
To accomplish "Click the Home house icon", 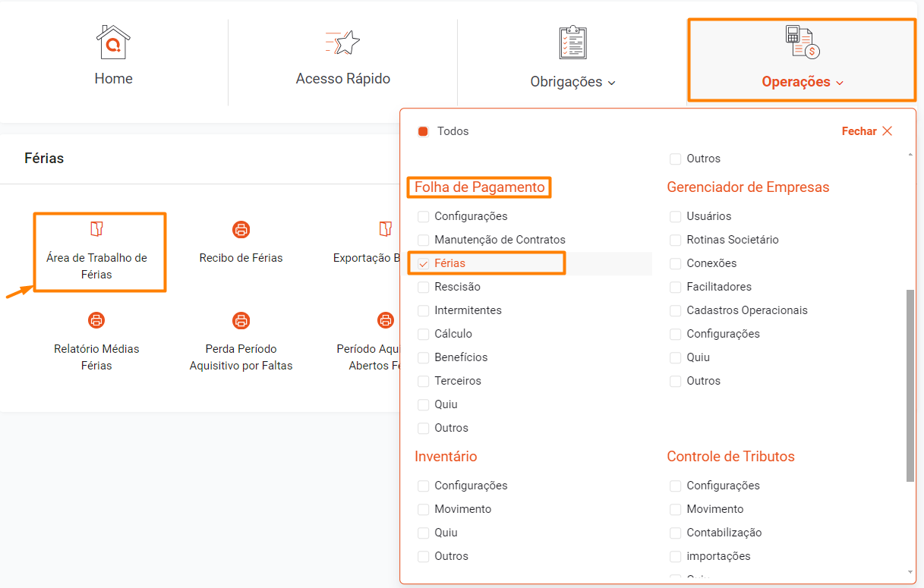I will coord(113,42).
